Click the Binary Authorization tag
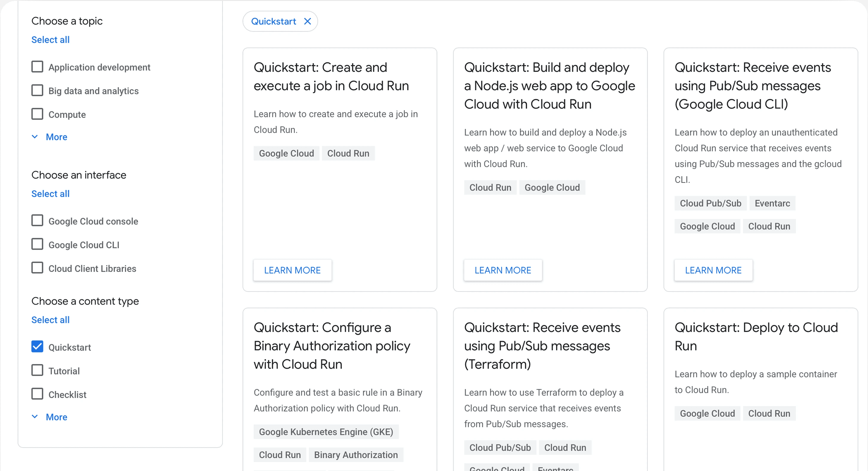 356,455
